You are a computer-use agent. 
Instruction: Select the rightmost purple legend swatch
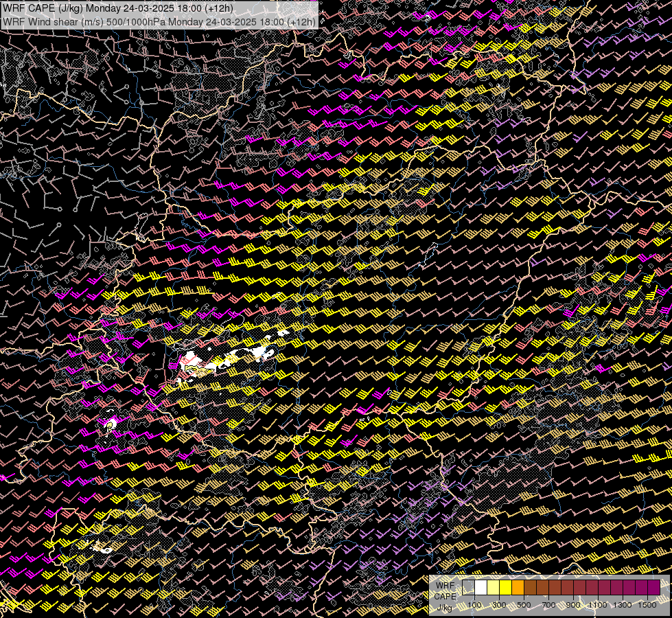click(653, 588)
